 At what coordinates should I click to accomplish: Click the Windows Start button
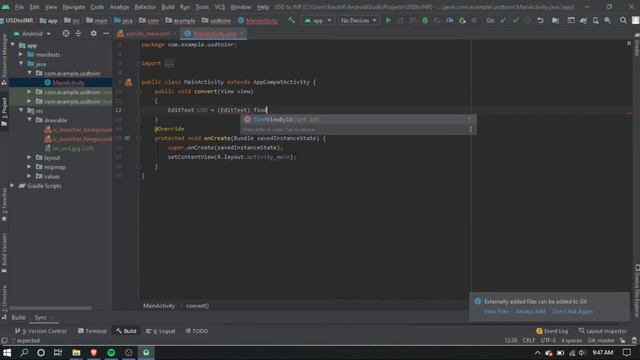tap(7, 353)
